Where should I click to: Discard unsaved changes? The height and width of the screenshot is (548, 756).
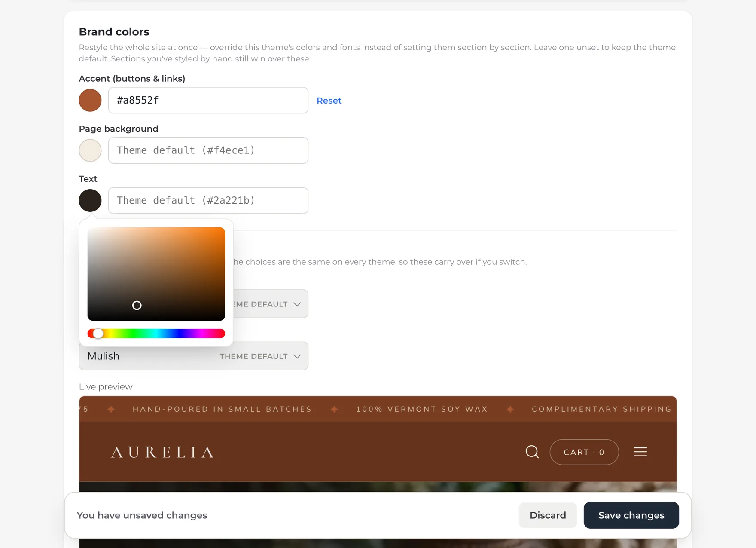tap(548, 515)
